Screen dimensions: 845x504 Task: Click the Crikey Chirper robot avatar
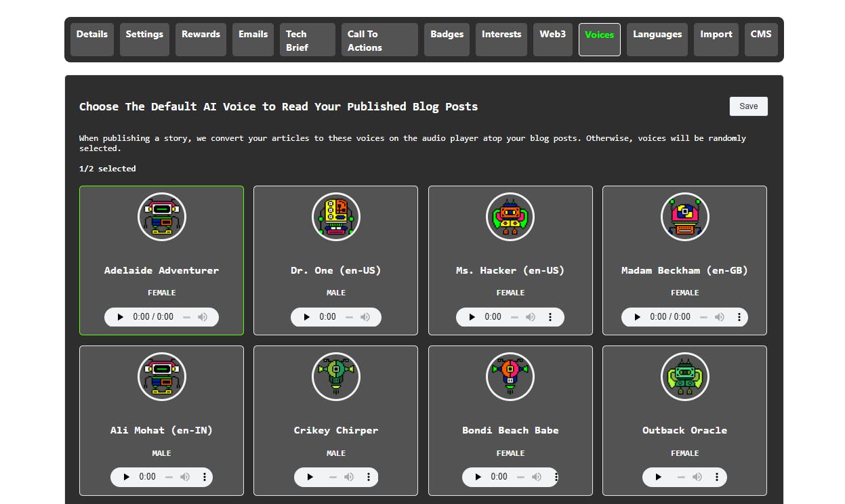coord(336,377)
